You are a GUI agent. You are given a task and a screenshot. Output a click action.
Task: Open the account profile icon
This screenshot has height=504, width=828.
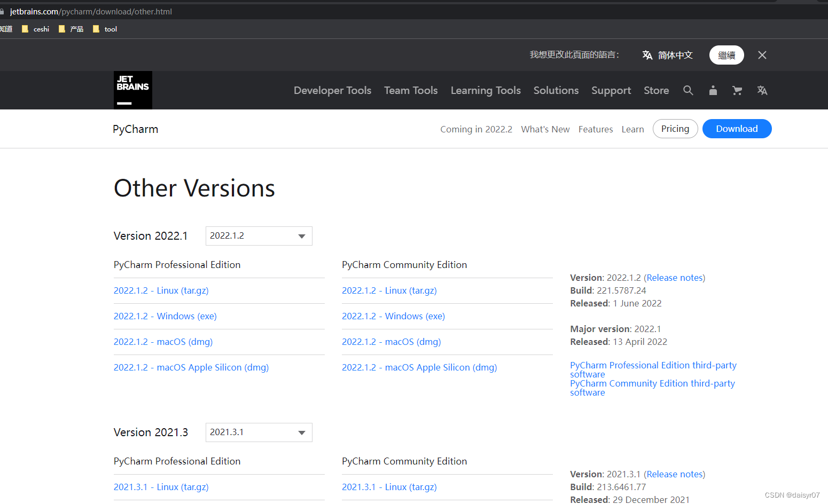pyautogui.click(x=713, y=90)
